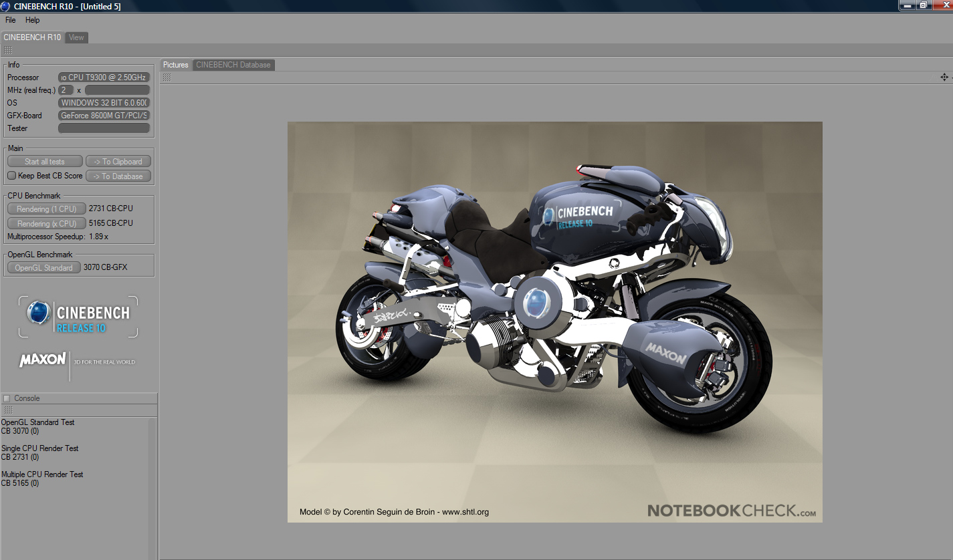Click the MHz field showing the value 2
The image size is (953, 560).
point(66,90)
